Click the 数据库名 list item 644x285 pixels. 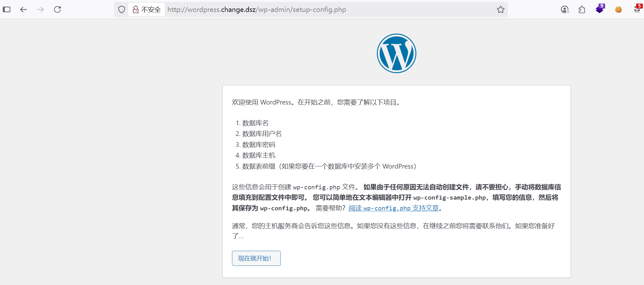(255, 123)
